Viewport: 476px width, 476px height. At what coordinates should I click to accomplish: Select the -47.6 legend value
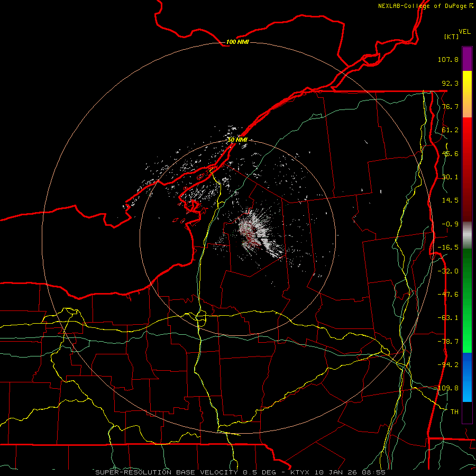(x=448, y=295)
